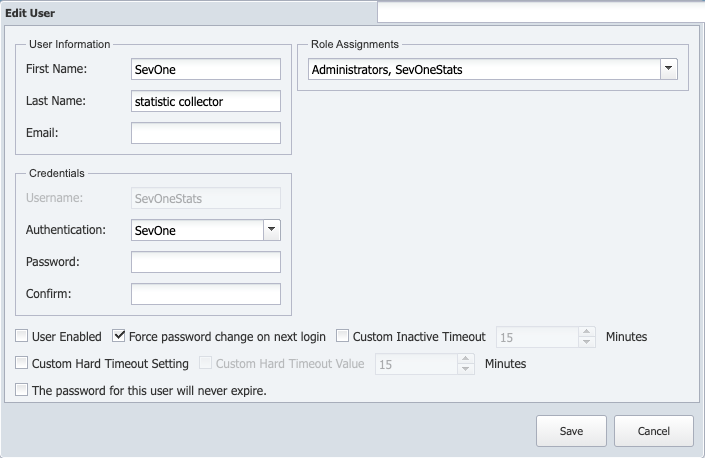Click the 'Edit User' dialog title
Screen dimensions: 705x458
[x=30, y=13]
